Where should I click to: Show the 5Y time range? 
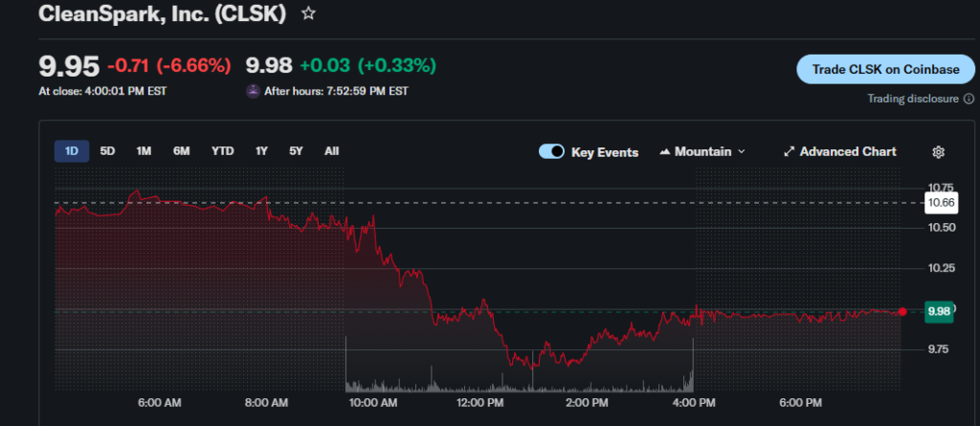pos(296,150)
